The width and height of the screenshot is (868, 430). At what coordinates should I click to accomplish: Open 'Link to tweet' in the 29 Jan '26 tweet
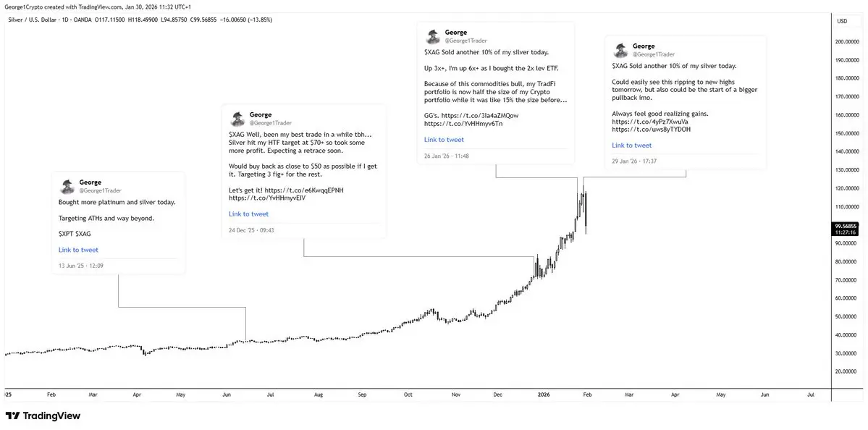631,146
